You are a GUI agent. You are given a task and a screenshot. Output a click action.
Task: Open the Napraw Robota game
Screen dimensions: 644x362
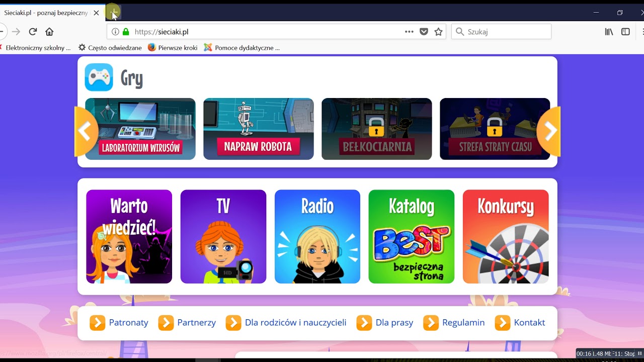pyautogui.click(x=259, y=129)
